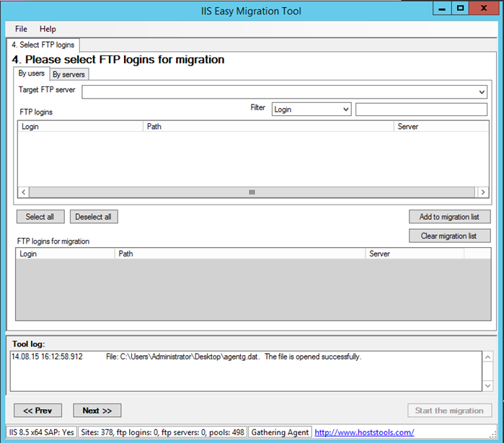Switch to the By servers tab
The width and height of the screenshot is (504, 443).
tap(68, 74)
